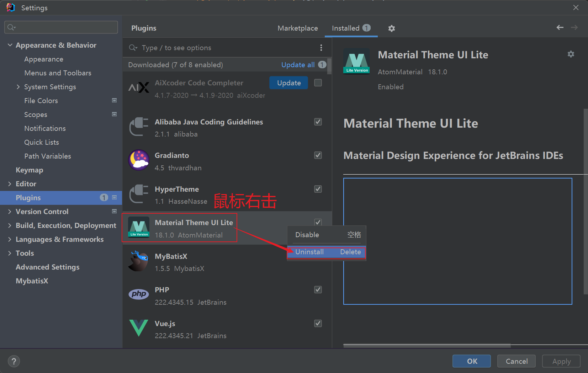The height and width of the screenshot is (373, 588).
Task: Toggle the Vue.js plugin checkbox
Action: [x=318, y=324]
